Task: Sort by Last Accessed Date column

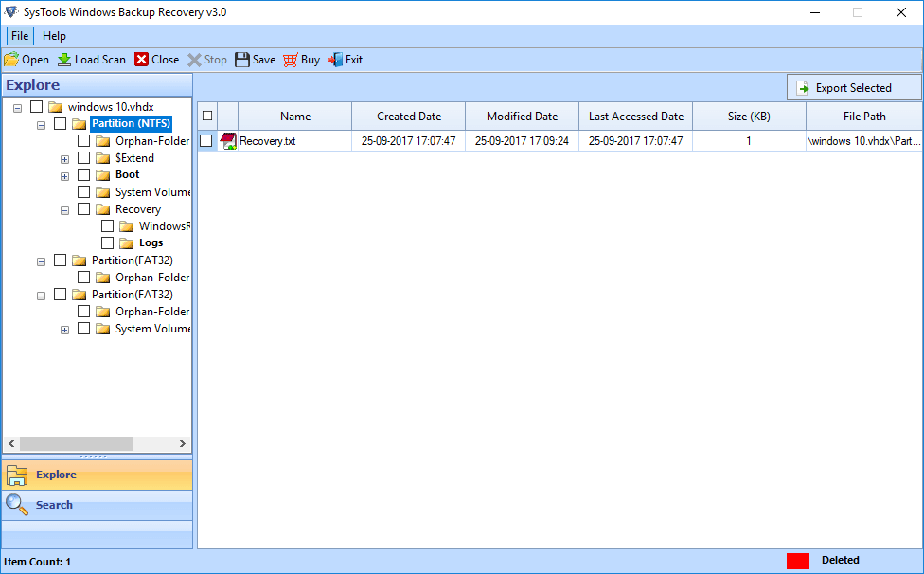Action: [x=636, y=117]
